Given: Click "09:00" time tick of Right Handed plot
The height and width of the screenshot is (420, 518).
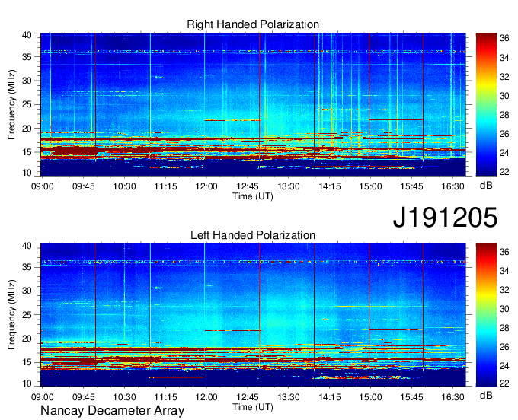Looking at the screenshot, I should coord(43,186).
